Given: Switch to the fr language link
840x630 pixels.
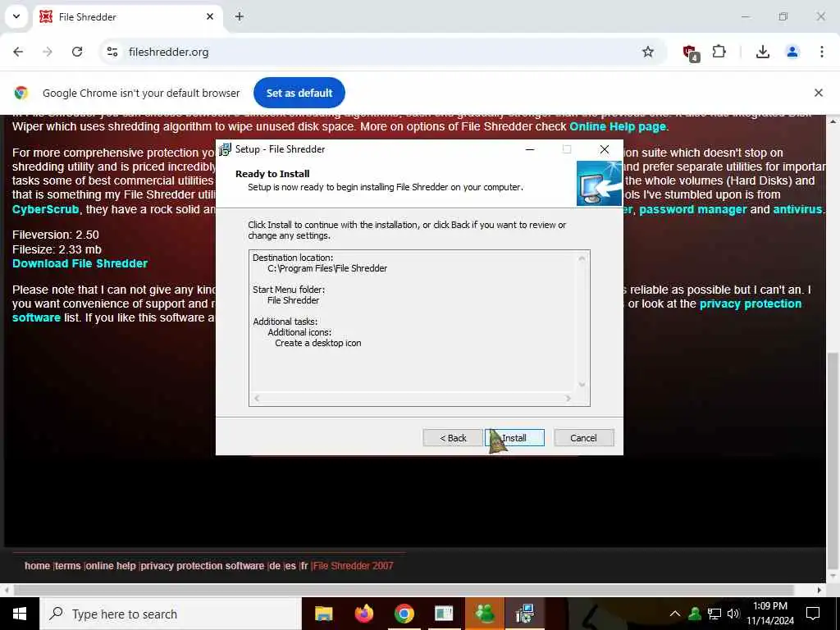Looking at the screenshot, I should coord(304,566).
